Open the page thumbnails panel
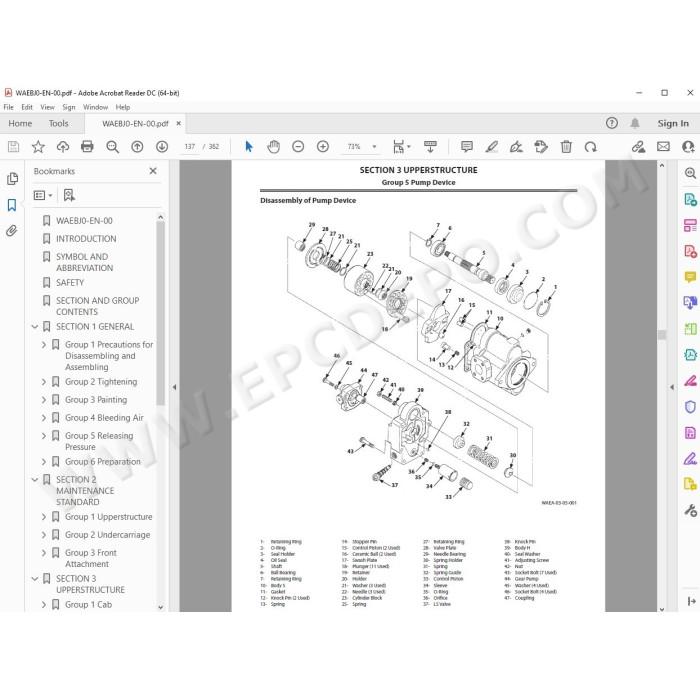Image resolution: width=700 pixels, height=700 pixels. (x=12, y=179)
